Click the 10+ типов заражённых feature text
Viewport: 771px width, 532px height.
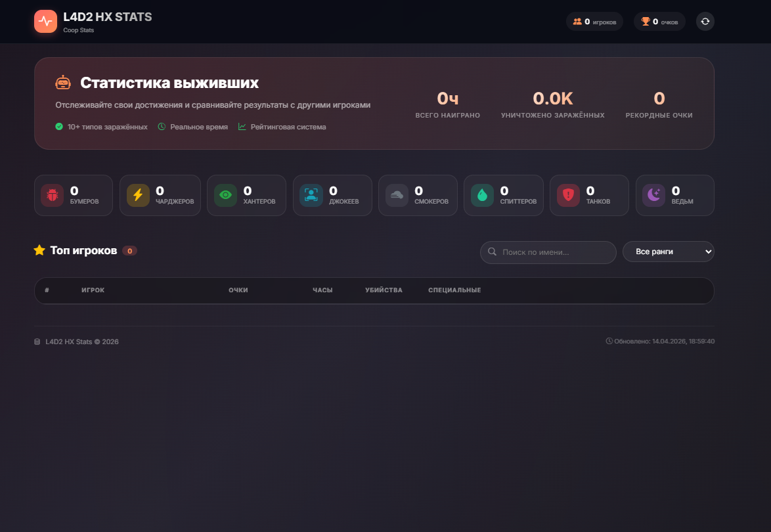(108, 127)
